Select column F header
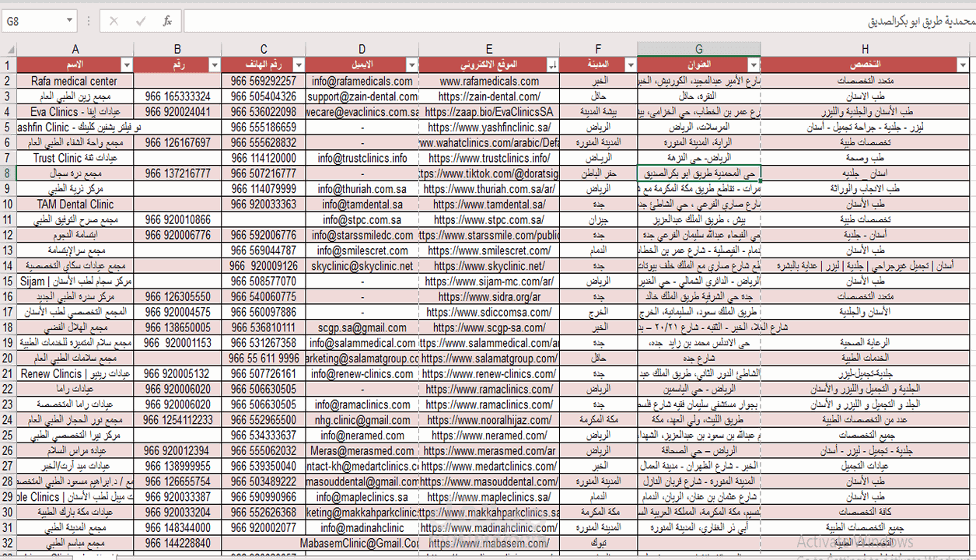The height and width of the screenshot is (560, 976). [x=598, y=49]
